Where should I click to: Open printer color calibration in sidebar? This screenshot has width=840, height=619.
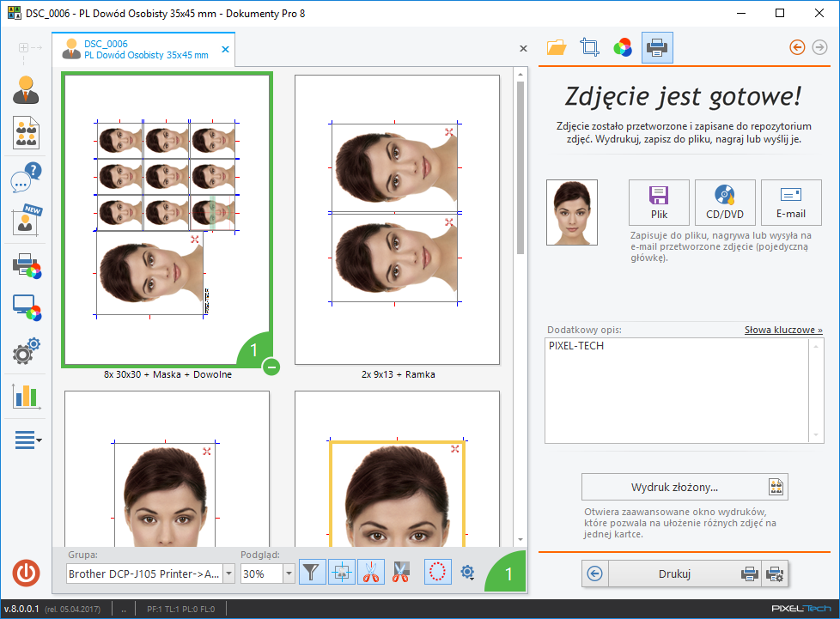coord(27,266)
